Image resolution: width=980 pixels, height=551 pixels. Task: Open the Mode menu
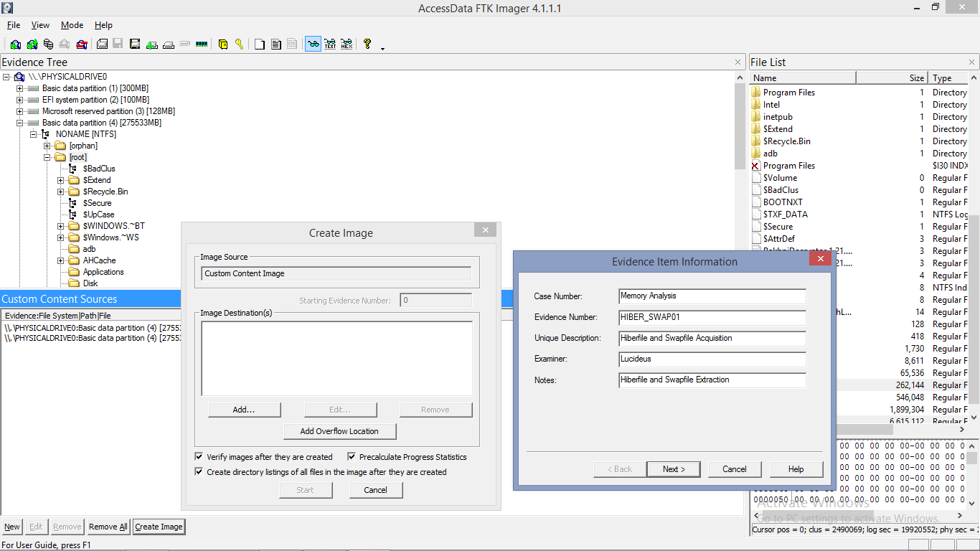[72, 25]
